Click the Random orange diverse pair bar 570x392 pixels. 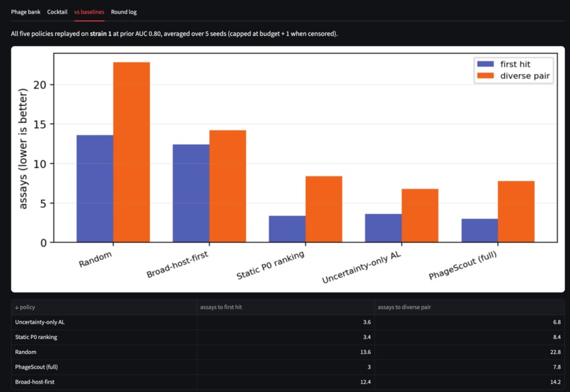(x=132, y=152)
